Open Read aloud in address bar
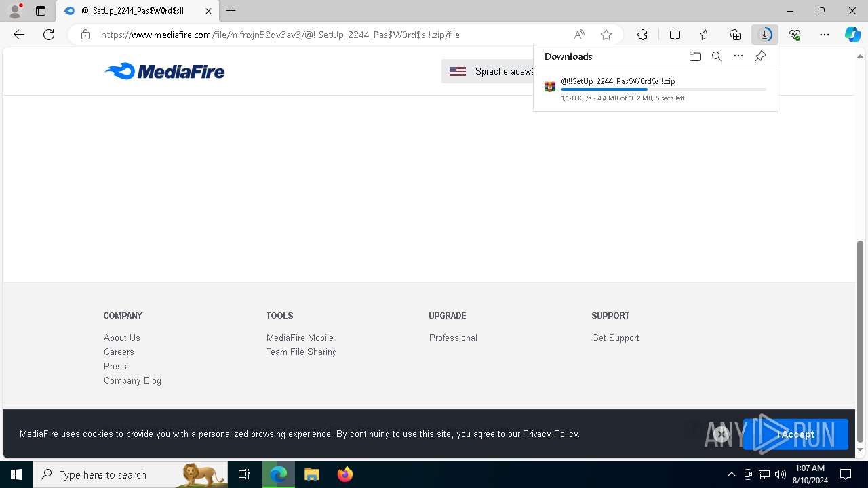The height and width of the screenshot is (488, 868). [579, 35]
